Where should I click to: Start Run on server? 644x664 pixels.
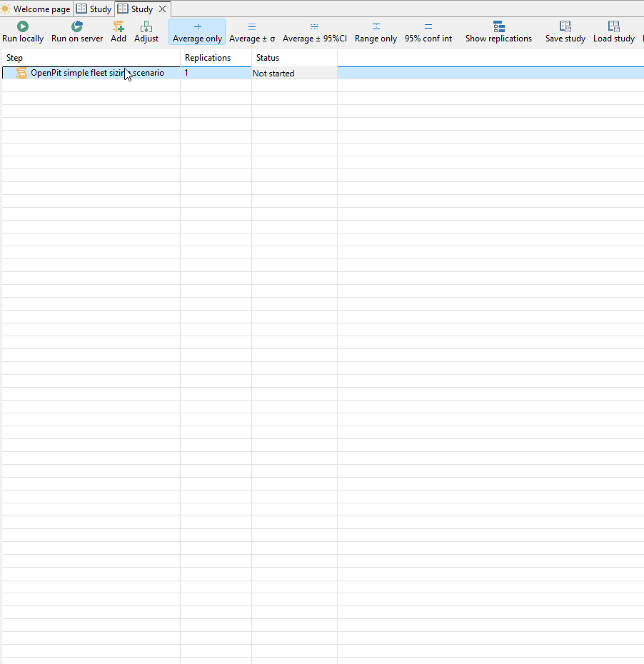coord(77,31)
